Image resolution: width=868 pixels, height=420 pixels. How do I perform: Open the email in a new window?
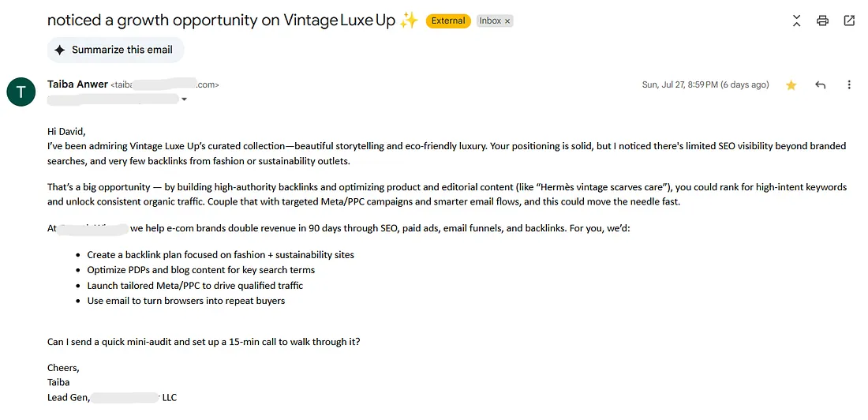(x=849, y=21)
